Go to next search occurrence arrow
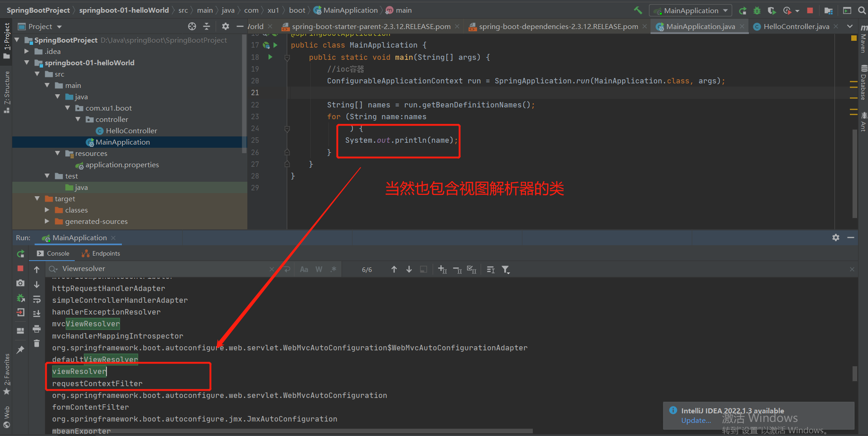Viewport: 868px width, 436px height. [409, 269]
